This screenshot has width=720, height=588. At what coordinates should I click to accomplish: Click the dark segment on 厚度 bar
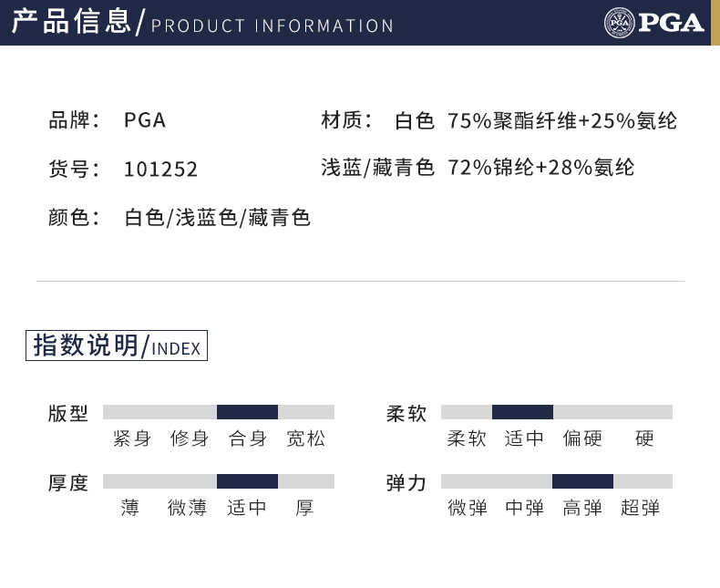pos(247,481)
